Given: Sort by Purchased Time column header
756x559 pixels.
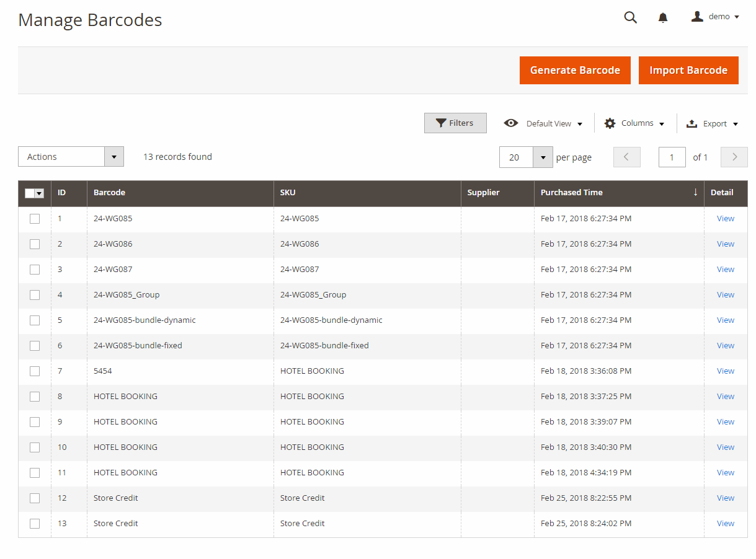Looking at the screenshot, I should tap(619, 193).
